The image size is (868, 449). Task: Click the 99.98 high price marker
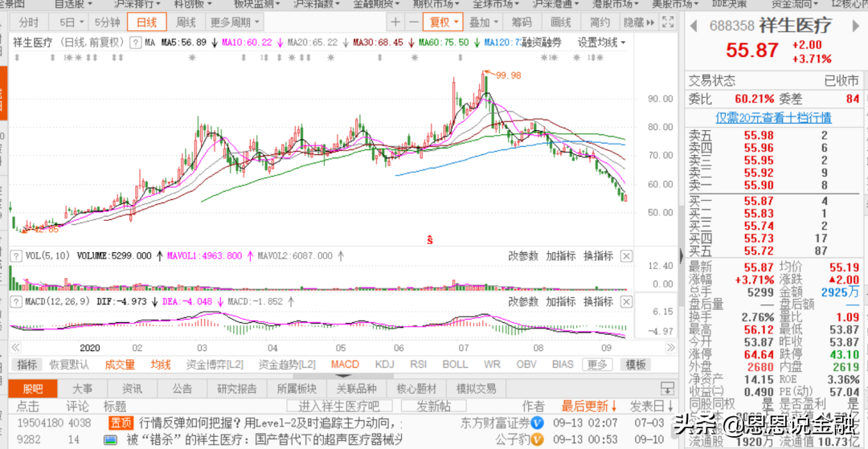(x=508, y=76)
